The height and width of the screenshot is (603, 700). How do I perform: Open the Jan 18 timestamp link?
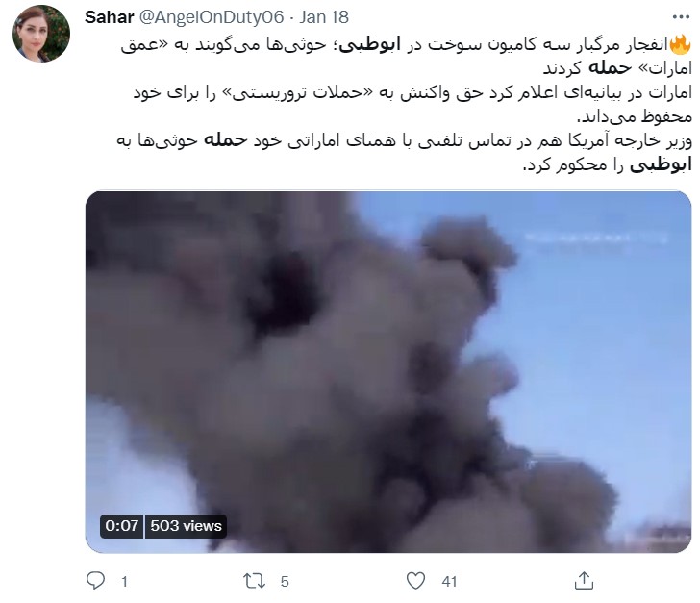coord(324,17)
